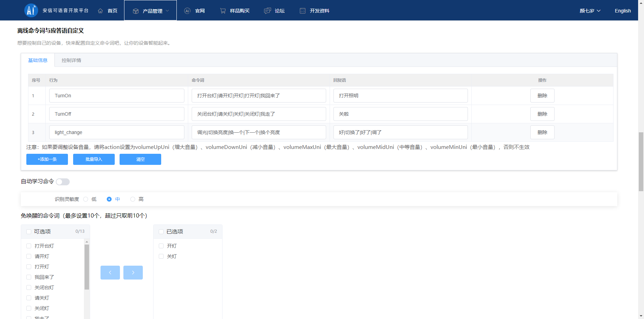This screenshot has width=644, height=319.
Task: Click the 打开照明 reply field
Action: click(x=401, y=96)
